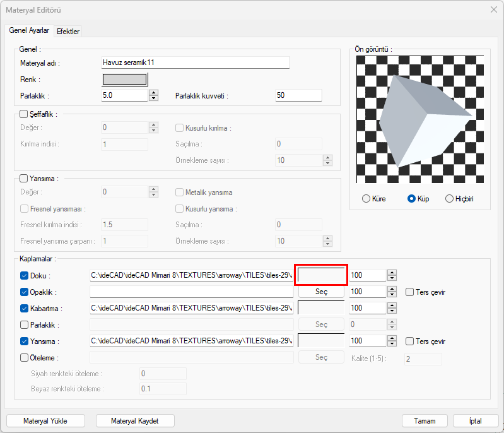Click the Kabartma texture preview button
This screenshot has height=433, width=504.
click(x=321, y=308)
